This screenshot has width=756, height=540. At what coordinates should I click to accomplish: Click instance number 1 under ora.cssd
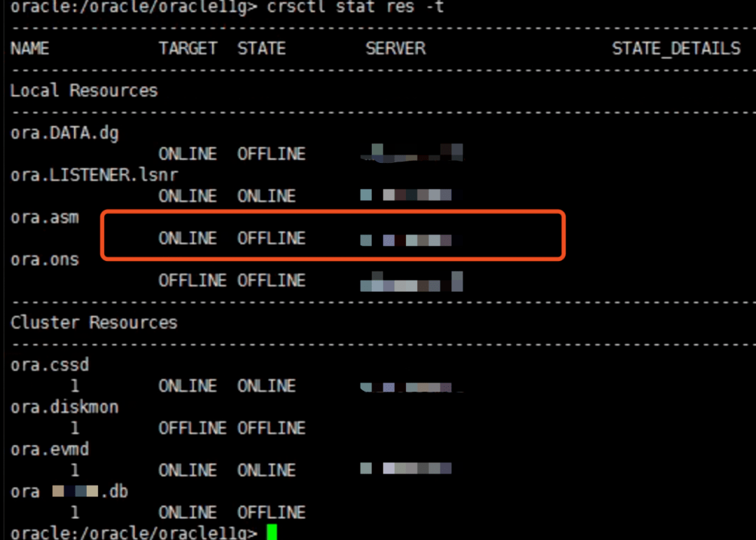(75, 386)
